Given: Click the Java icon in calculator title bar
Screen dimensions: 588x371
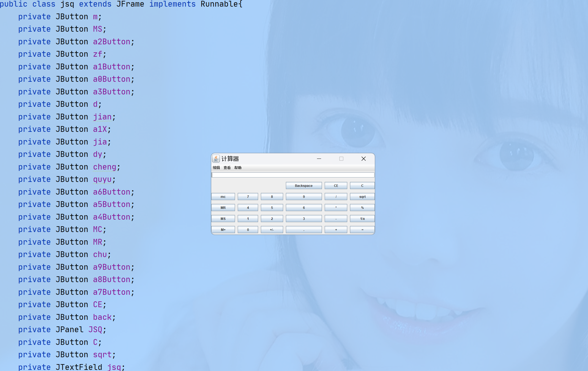Looking at the screenshot, I should pyautogui.click(x=216, y=159).
